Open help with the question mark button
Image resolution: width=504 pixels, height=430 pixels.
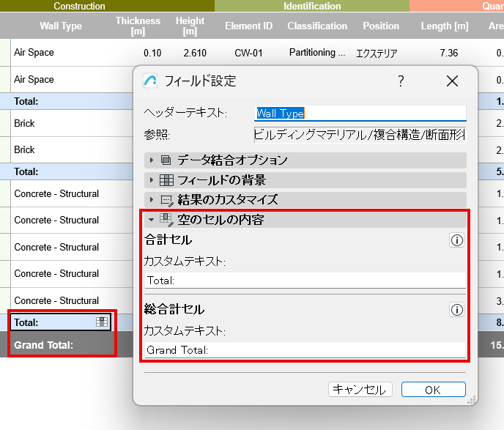coord(401,81)
